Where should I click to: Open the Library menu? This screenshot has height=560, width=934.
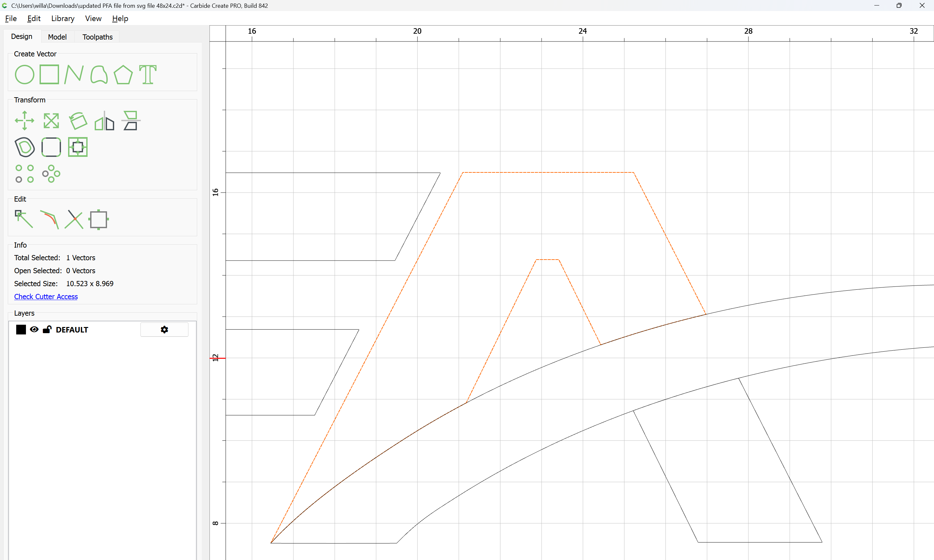[x=63, y=18]
